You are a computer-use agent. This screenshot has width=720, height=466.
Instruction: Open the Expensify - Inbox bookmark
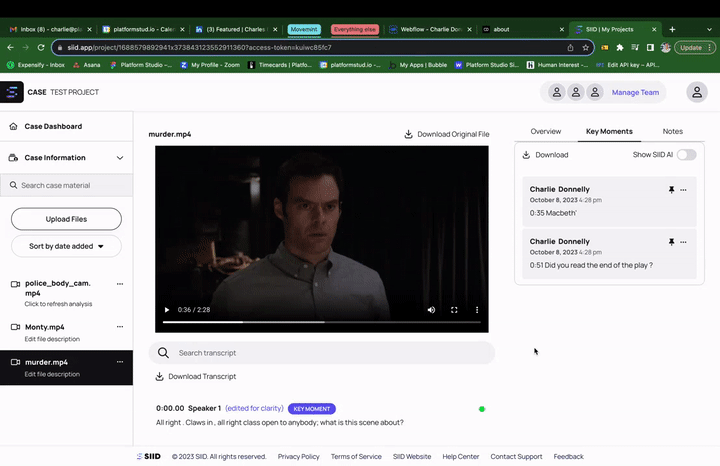pyautogui.click(x=36, y=65)
